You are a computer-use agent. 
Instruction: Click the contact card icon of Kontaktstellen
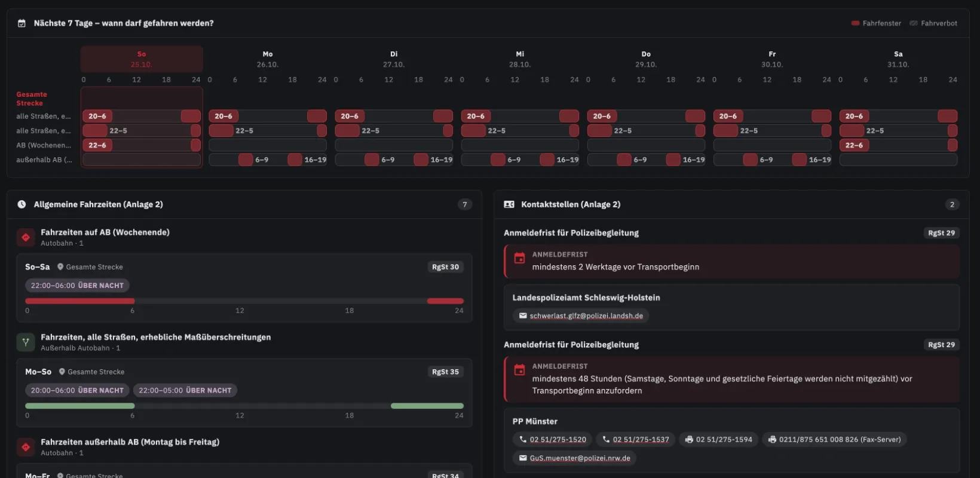click(509, 204)
